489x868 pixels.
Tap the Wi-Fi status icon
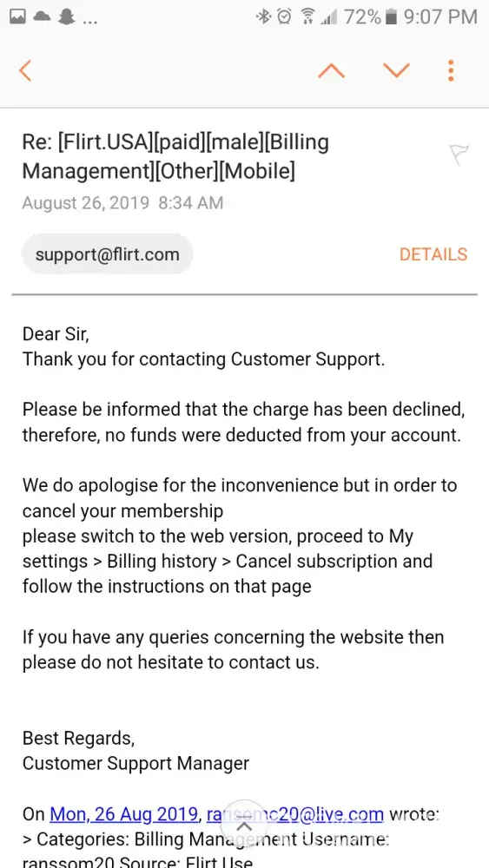tap(307, 17)
